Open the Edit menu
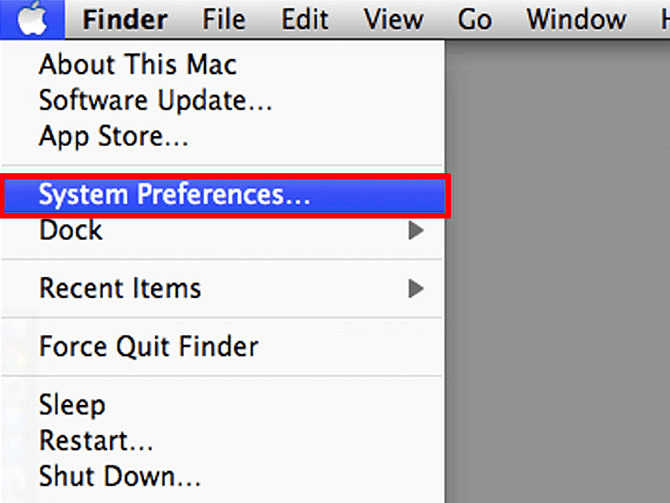This screenshot has width=670, height=503. click(x=305, y=20)
